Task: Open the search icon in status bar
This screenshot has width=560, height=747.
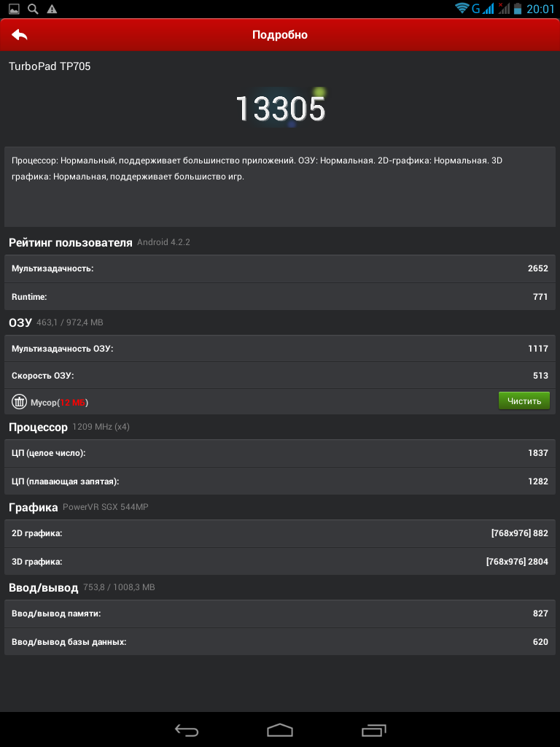Action: (33, 9)
